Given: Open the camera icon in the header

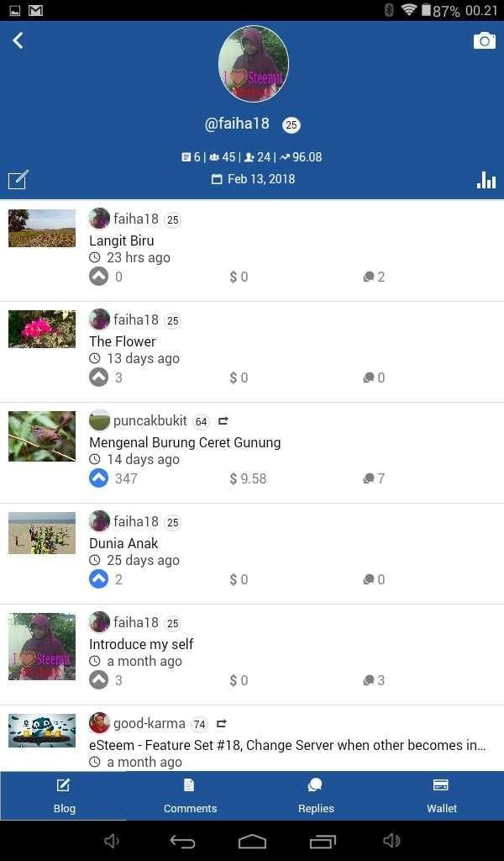Looking at the screenshot, I should tap(484, 40).
